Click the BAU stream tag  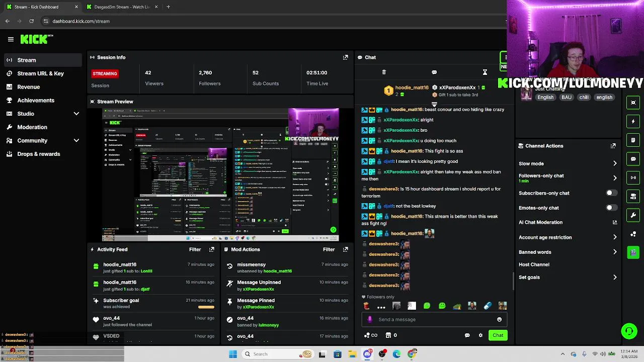coord(566,98)
